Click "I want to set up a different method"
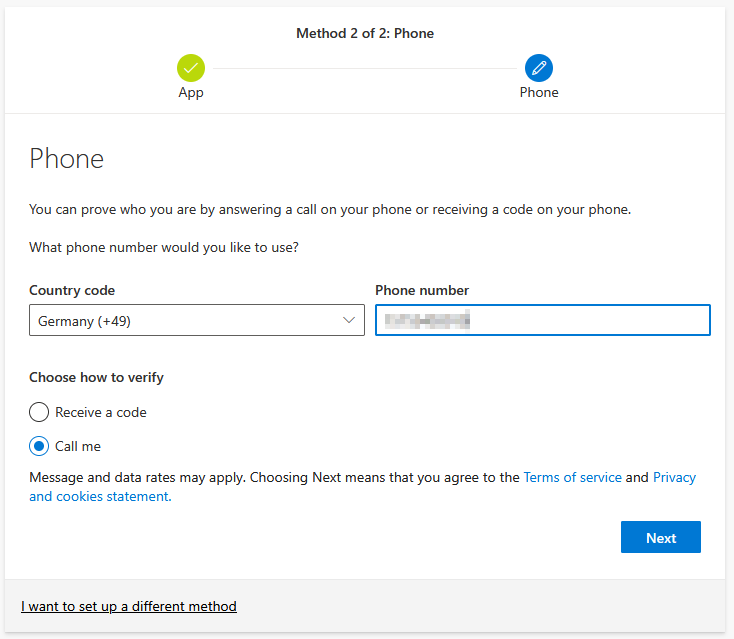 (129, 606)
